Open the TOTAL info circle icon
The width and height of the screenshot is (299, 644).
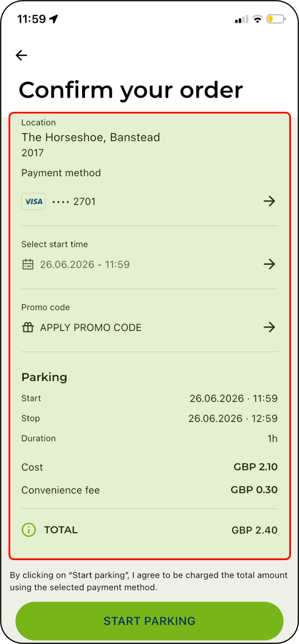coord(29,530)
